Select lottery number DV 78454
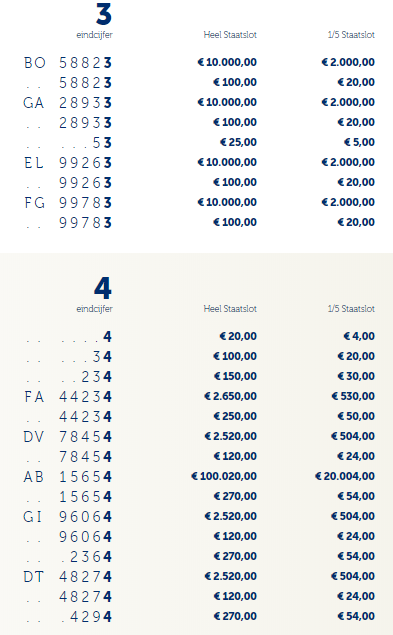 pos(68,437)
